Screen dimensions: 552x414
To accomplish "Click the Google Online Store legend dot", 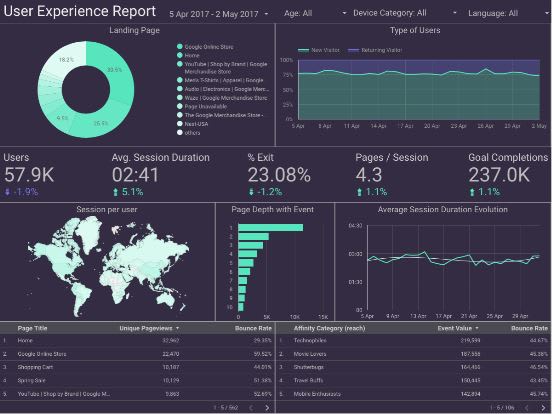I will point(180,46).
